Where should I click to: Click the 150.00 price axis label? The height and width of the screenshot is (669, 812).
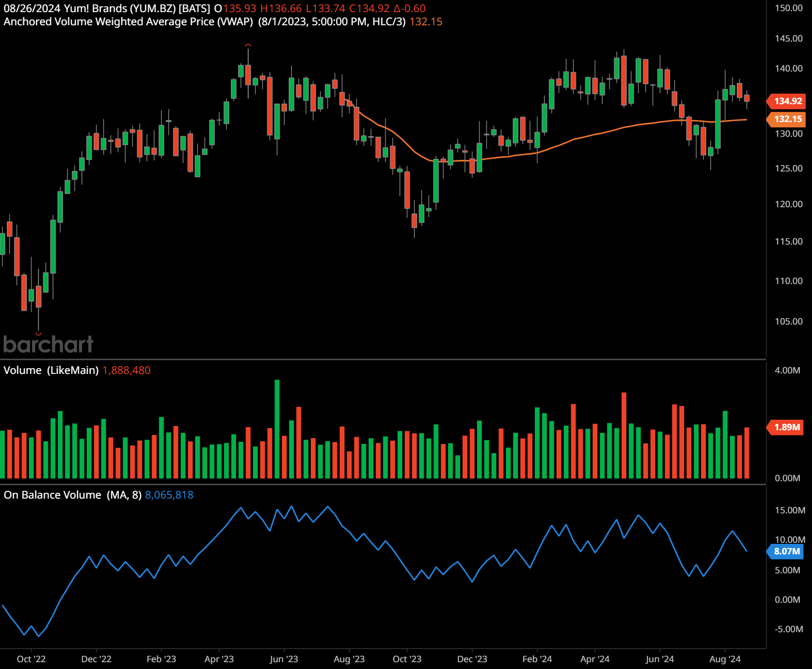pyautogui.click(x=789, y=8)
